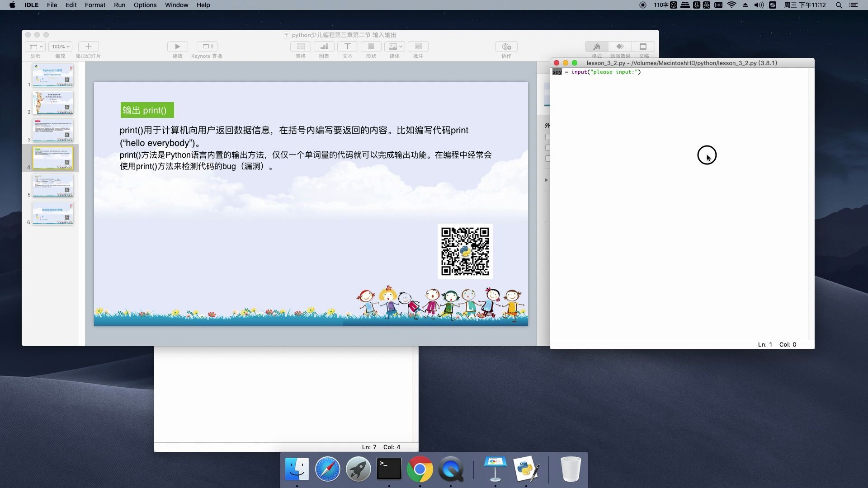Toggle the first checkbox in the inspector

[547, 137]
